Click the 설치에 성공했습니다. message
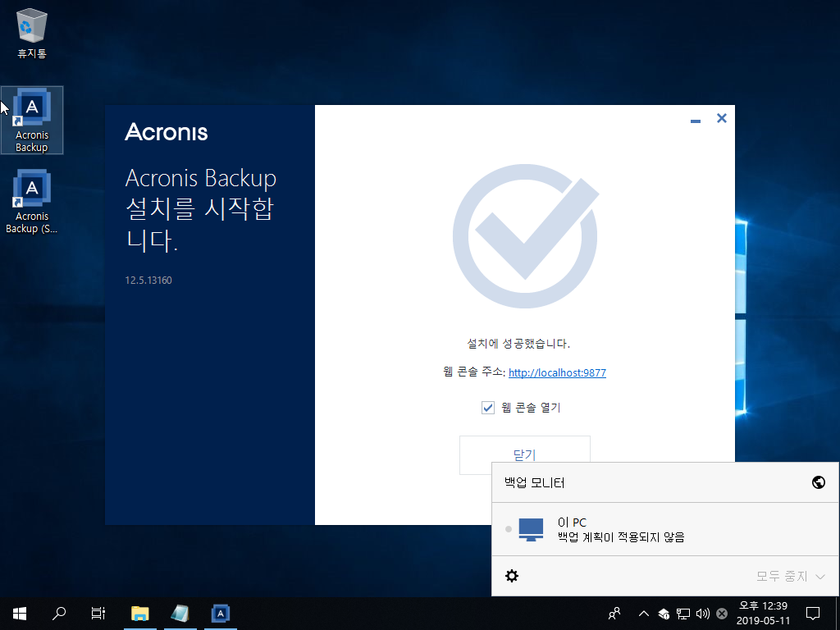The width and height of the screenshot is (840, 630). [518, 344]
